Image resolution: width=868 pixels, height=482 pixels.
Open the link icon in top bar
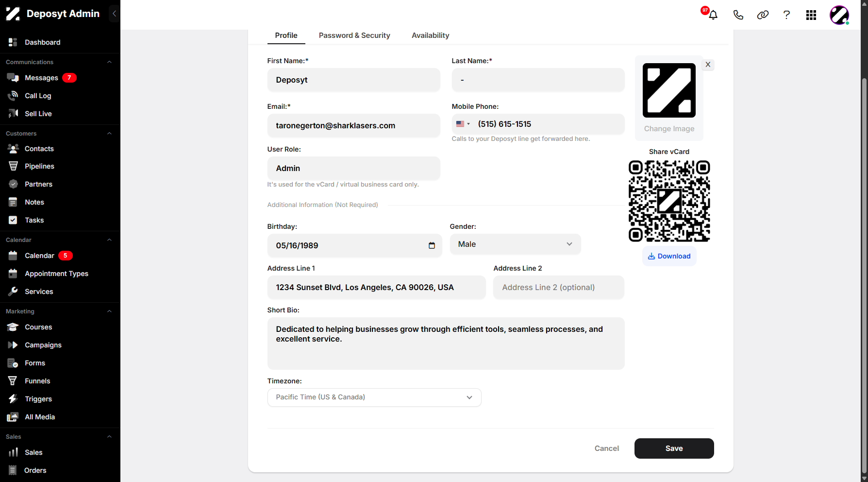pos(763,15)
